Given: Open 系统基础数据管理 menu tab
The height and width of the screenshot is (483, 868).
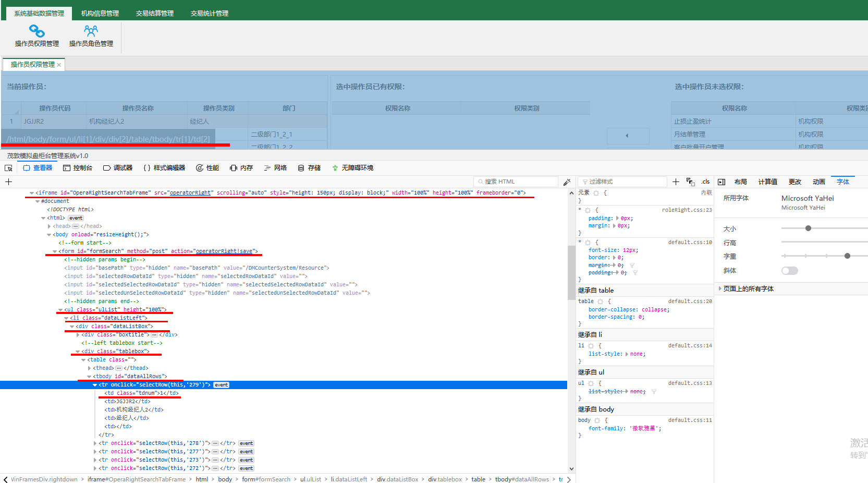Looking at the screenshot, I should click(39, 13).
